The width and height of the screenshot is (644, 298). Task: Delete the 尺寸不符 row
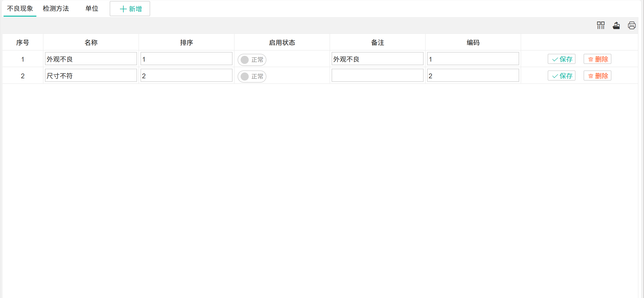[597, 76]
